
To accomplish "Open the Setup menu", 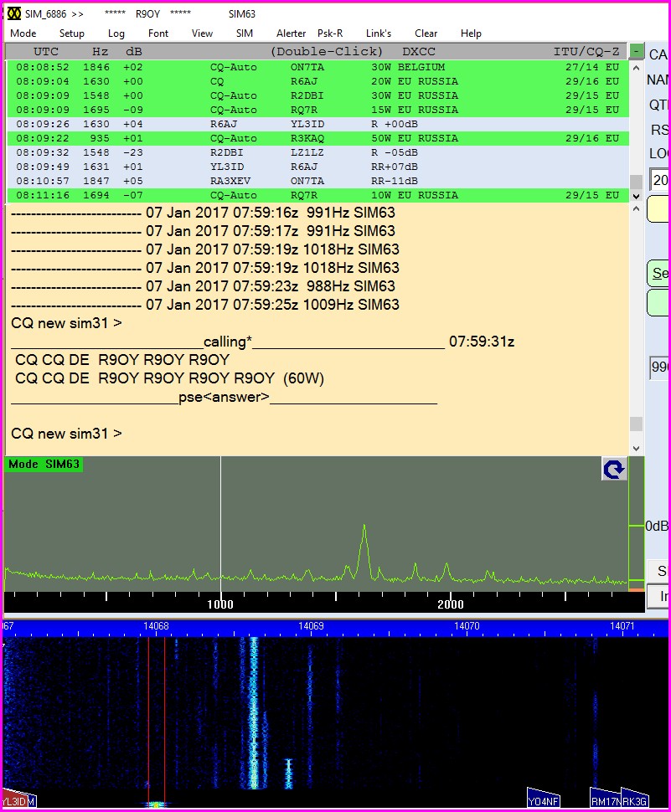I will tap(72, 33).
